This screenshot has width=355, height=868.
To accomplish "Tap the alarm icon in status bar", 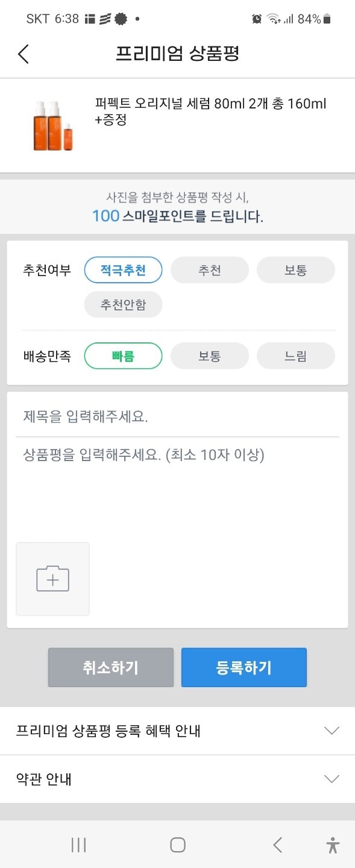I will click(257, 19).
